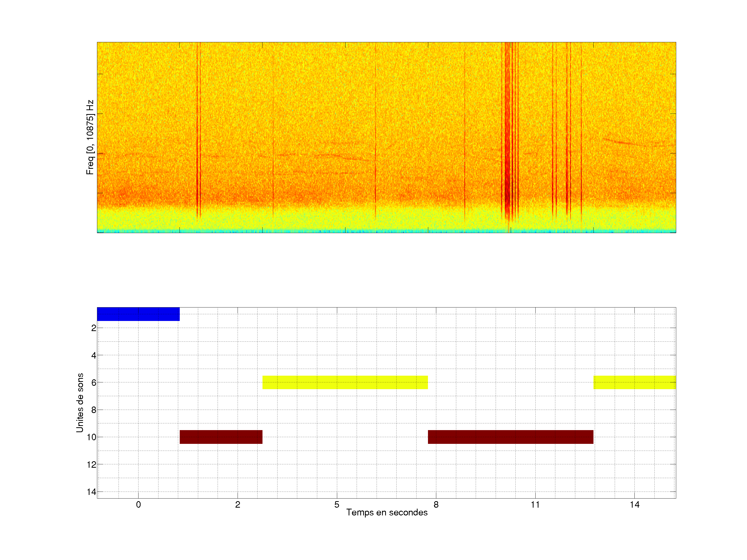This screenshot has width=747, height=560.
Task: Click the 'Temps en secondes' axis label
Action: point(387,512)
